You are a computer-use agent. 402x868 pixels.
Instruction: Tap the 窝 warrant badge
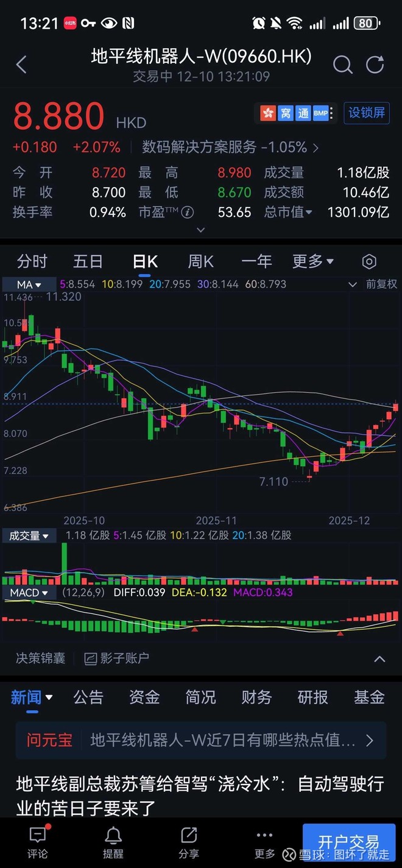click(286, 113)
